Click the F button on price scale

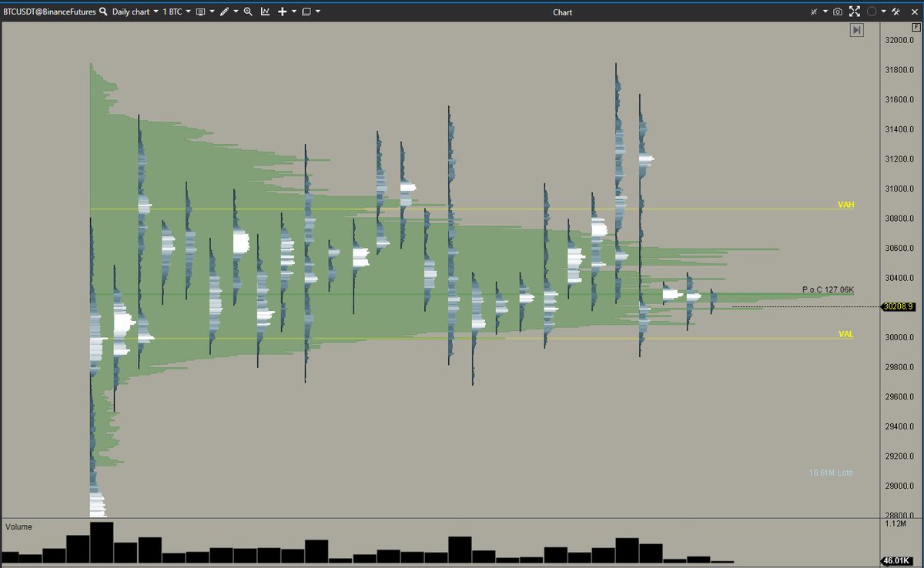click(916, 27)
